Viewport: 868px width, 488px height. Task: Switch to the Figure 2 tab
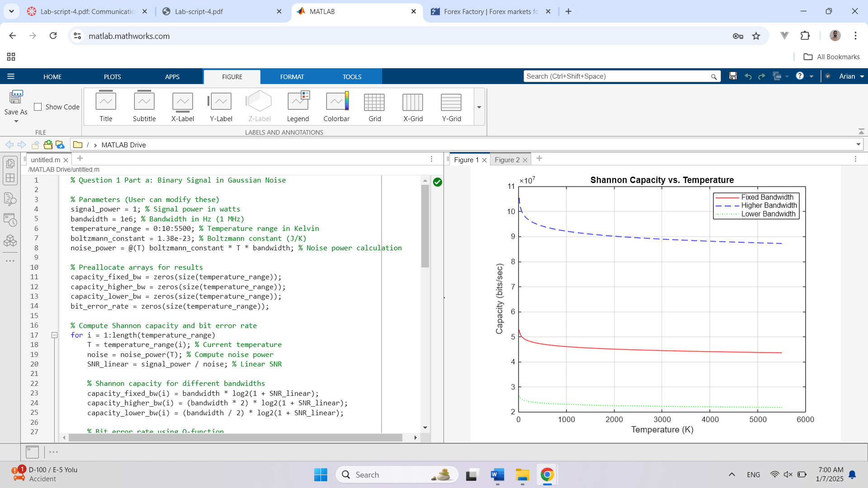[x=507, y=160]
